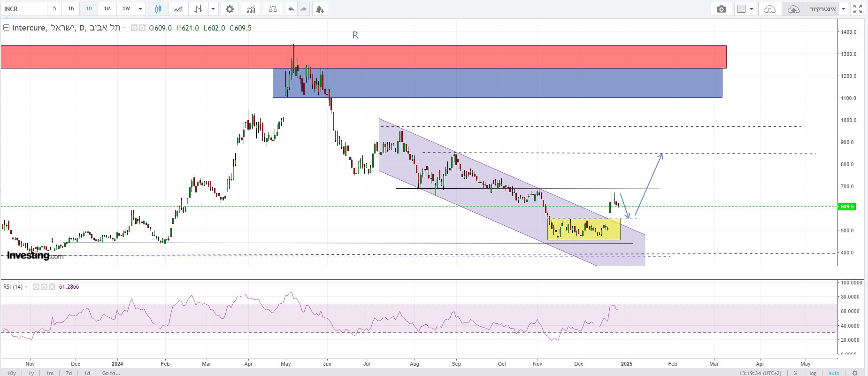Viewport: 868px width, 376px height.
Task: Click the low value L602.0 in legend
Action: (214, 28)
